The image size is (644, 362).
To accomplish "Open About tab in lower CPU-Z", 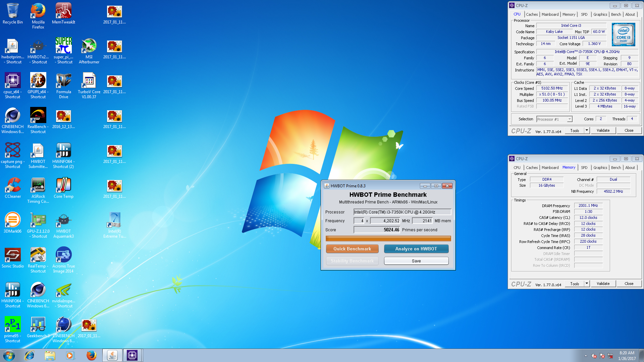I will (630, 168).
